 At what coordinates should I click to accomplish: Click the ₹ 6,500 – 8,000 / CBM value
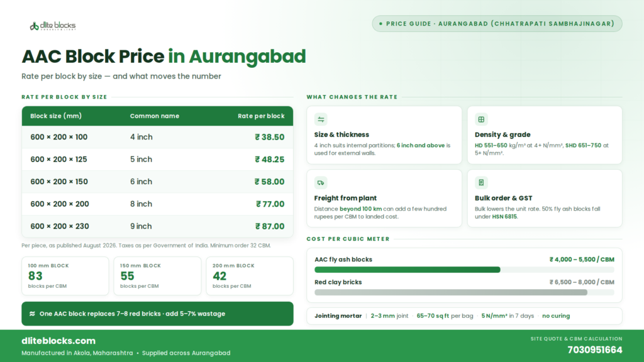(x=582, y=282)
